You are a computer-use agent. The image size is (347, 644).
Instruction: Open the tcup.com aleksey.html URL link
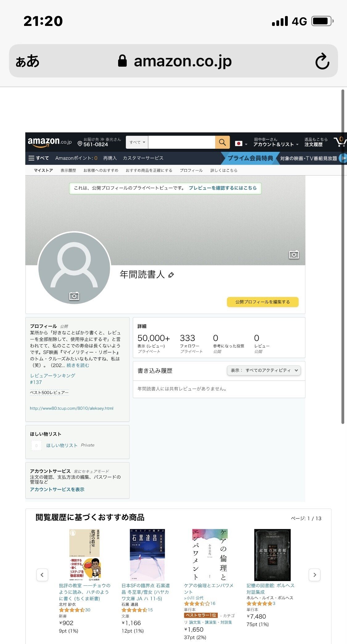[72, 408]
